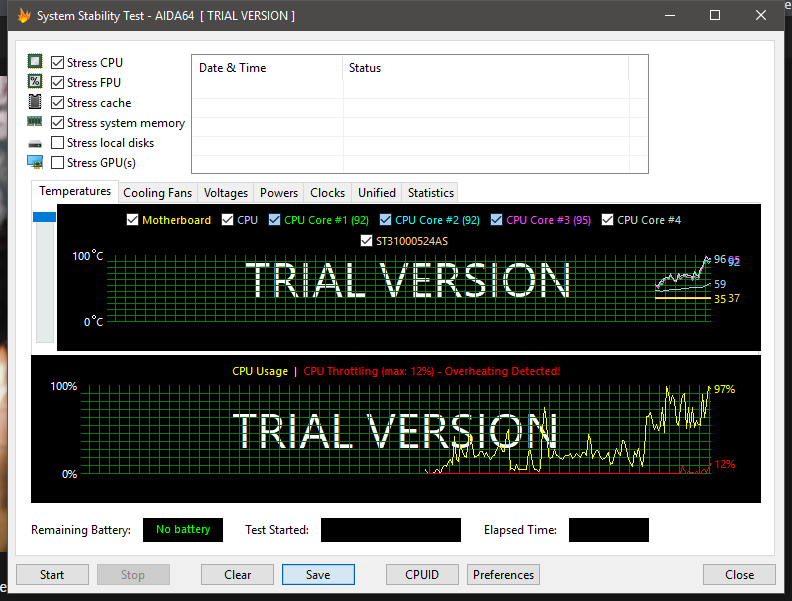Open the Powers tab
The image size is (792, 601).
coord(279,193)
